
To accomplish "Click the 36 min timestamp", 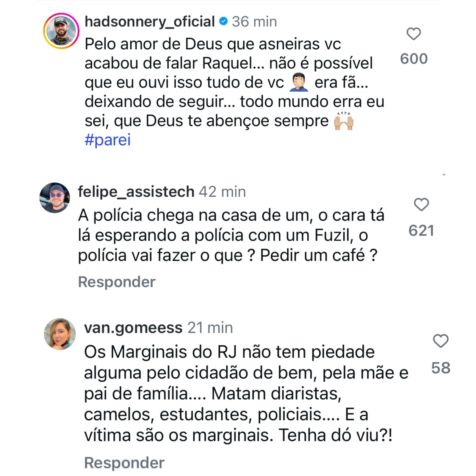I will 254,22.
